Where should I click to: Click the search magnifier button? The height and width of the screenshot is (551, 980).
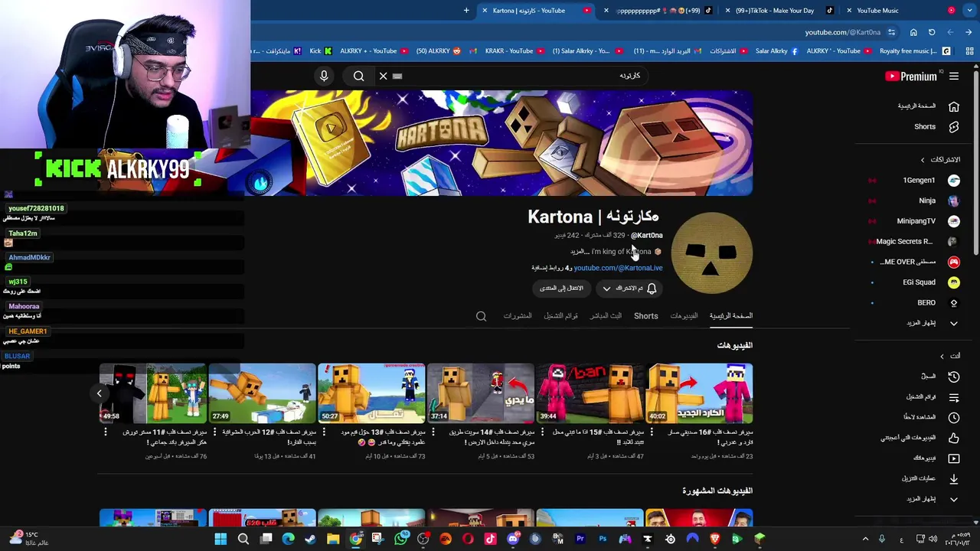(358, 76)
